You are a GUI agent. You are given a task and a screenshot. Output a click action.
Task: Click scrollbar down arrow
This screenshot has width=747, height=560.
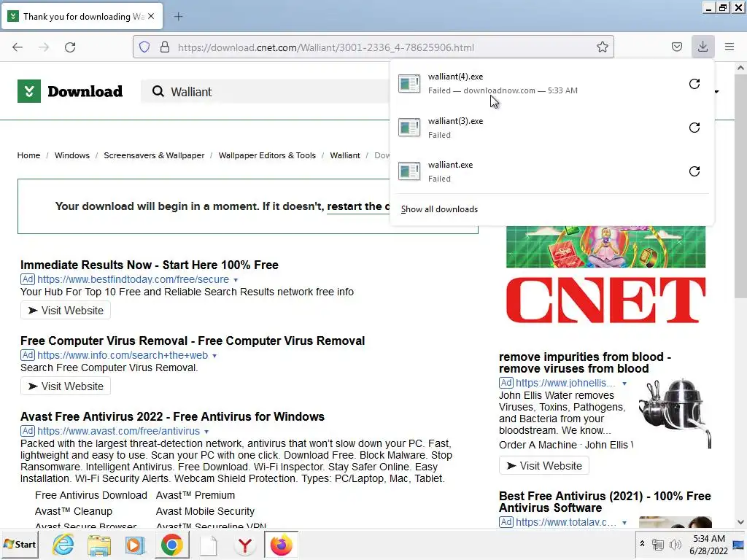pos(740,522)
